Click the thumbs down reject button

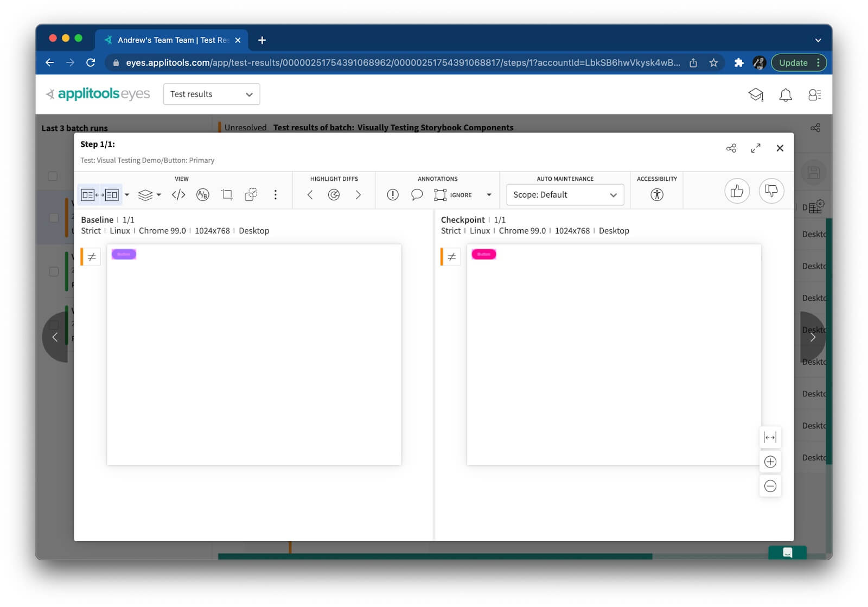771,191
